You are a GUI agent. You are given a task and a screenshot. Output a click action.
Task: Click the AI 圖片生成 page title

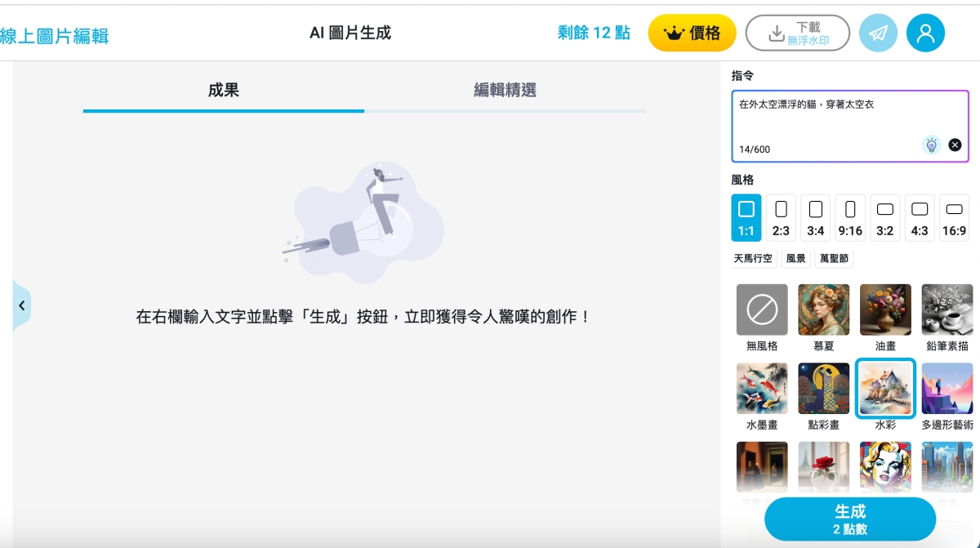click(350, 33)
